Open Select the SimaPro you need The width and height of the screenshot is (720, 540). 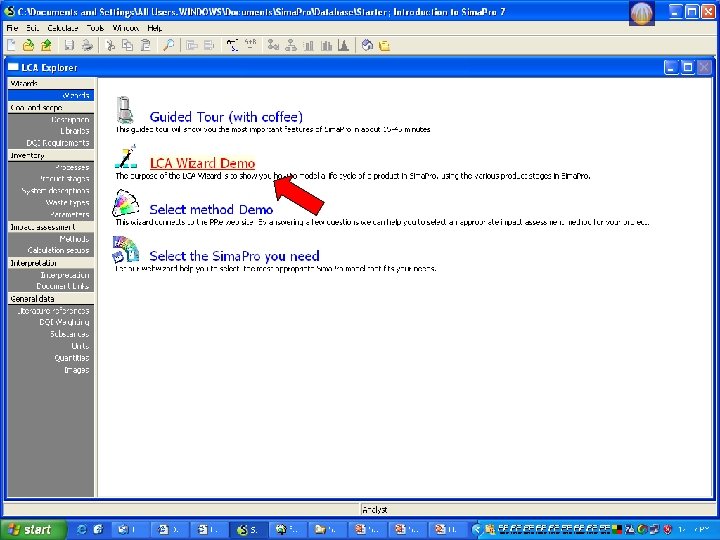tap(234, 256)
